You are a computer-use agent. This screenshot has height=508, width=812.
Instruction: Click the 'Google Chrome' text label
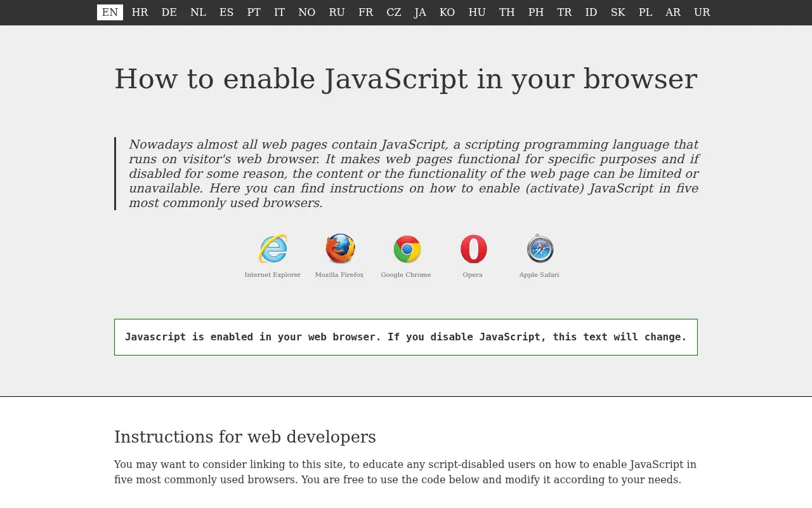coord(406,275)
